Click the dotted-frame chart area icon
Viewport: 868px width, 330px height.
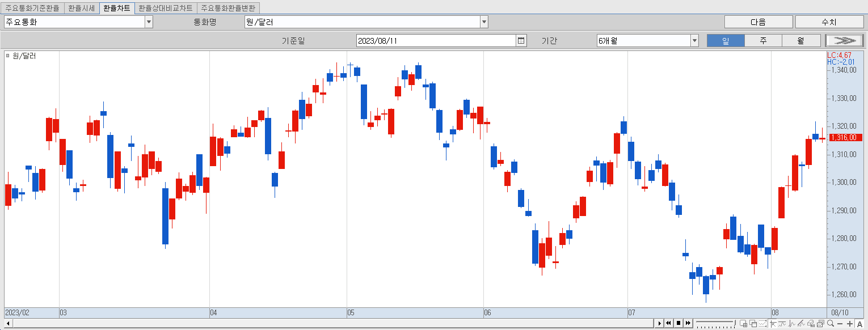763,324
